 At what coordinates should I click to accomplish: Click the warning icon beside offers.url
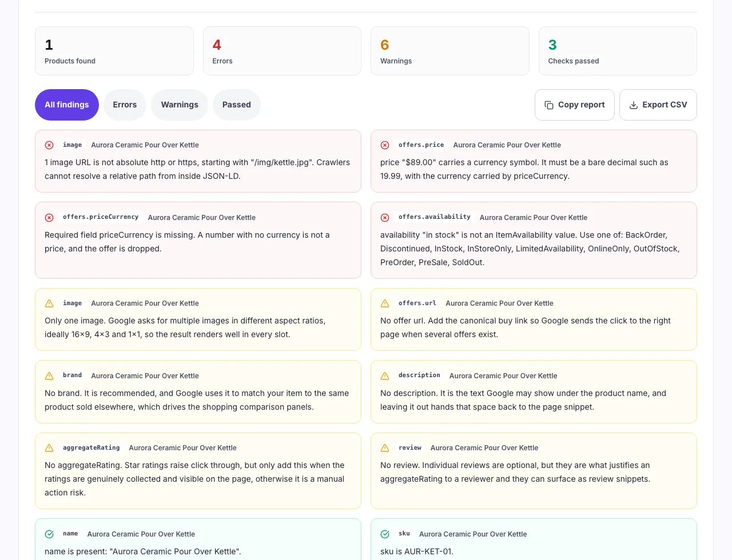pyautogui.click(x=385, y=303)
